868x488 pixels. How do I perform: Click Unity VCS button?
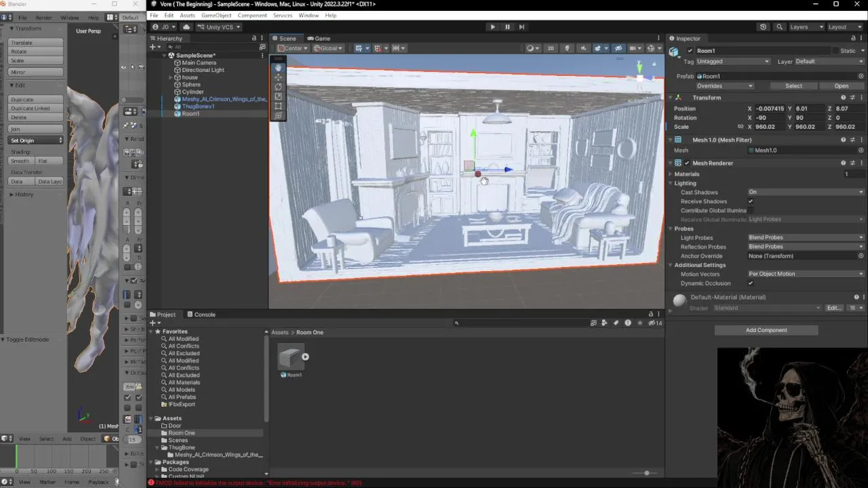tap(218, 27)
